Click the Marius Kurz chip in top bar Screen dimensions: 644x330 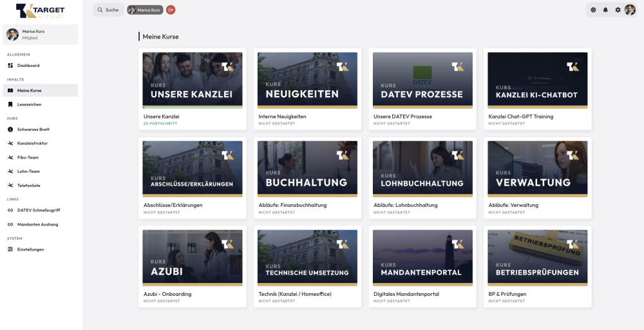(145, 10)
